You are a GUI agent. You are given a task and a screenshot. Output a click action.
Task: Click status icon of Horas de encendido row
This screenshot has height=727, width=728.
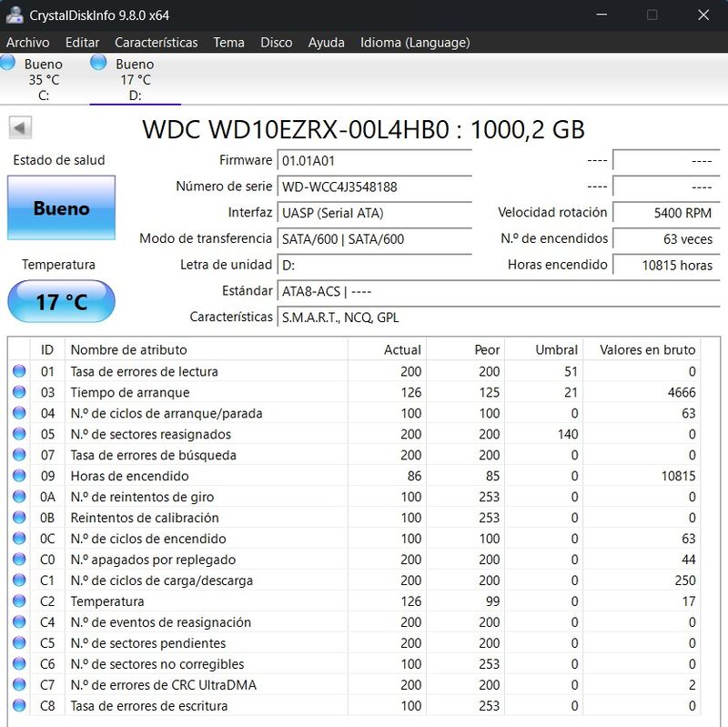(19, 475)
